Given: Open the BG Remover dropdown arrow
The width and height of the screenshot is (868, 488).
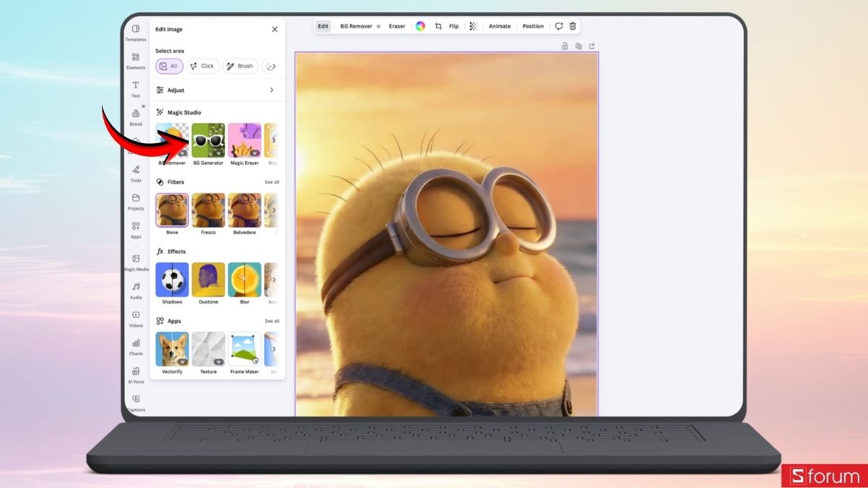Looking at the screenshot, I should 379,26.
